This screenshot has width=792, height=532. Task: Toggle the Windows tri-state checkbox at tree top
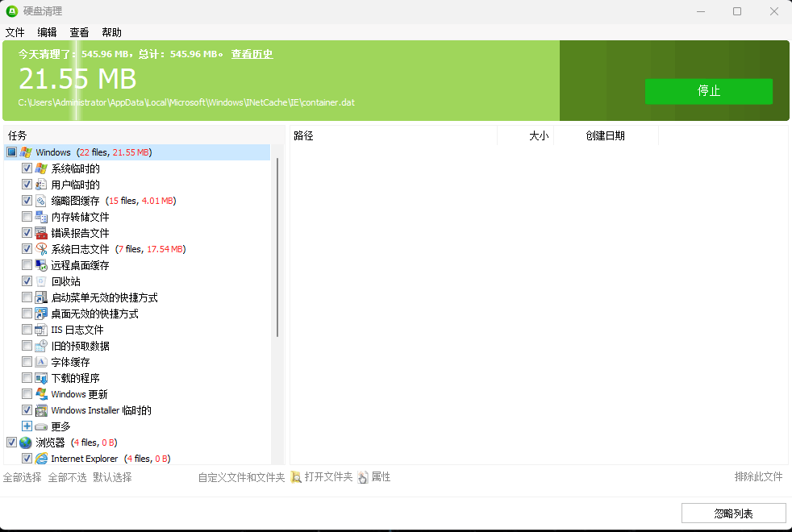[11, 152]
